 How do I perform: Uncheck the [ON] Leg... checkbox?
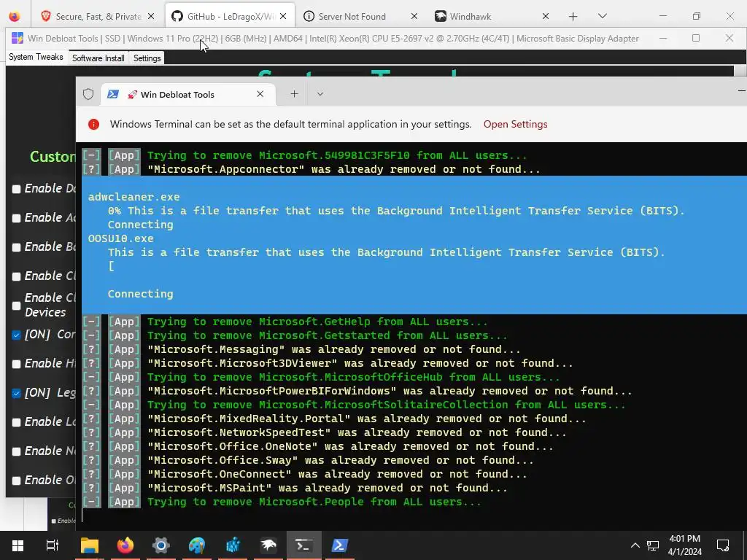point(17,393)
